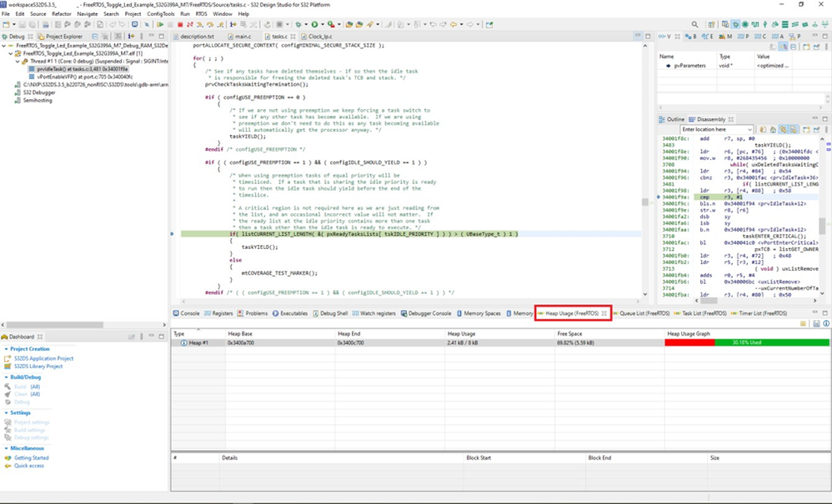Open the Modules view tab
The height and width of the screenshot is (504, 832).
(x=724, y=37)
